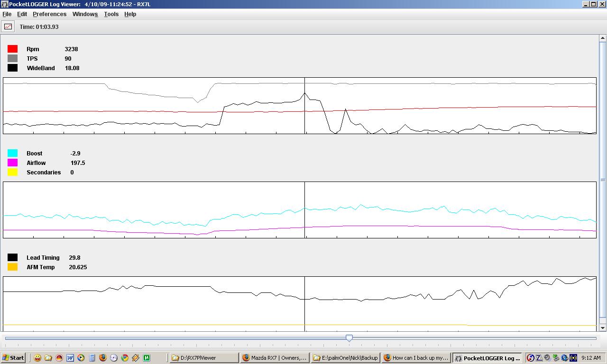Image resolution: width=607 pixels, height=364 pixels.
Task: Open the File menu
Action: pos(7,14)
